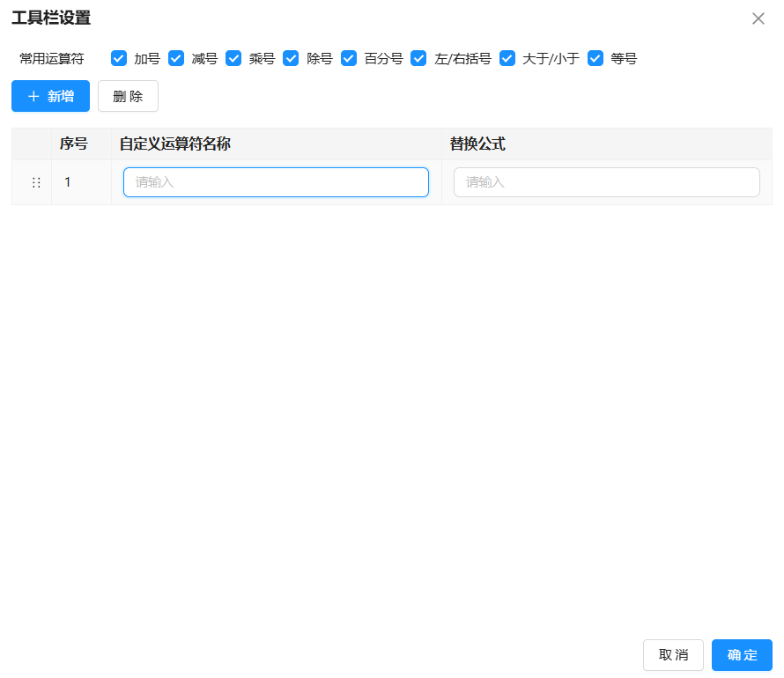Click the 常用运算符 label
The height and width of the screenshot is (678, 784).
click(x=51, y=58)
